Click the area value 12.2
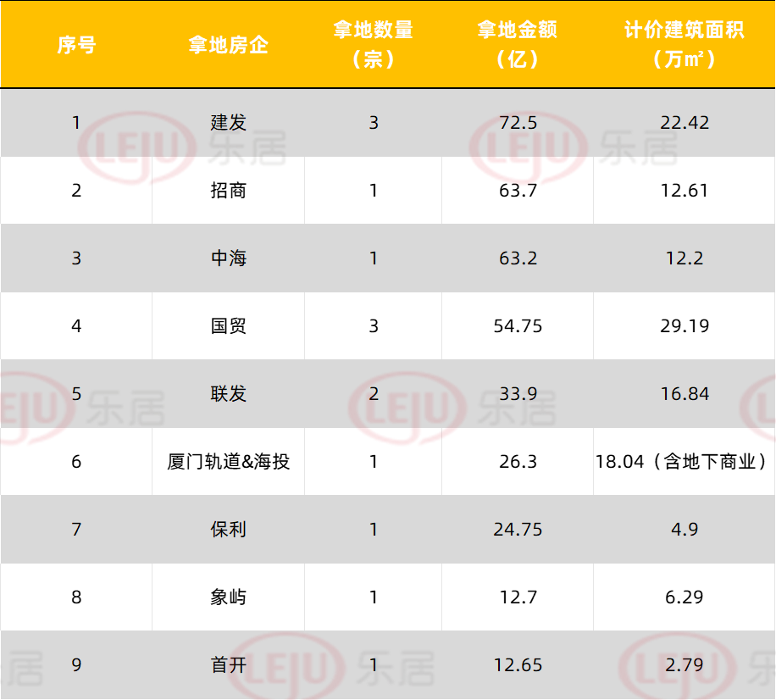The width and height of the screenshot is (776, 700). point(685,258)
